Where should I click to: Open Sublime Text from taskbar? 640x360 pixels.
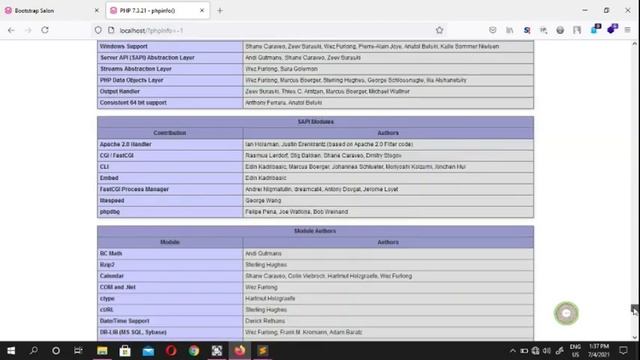coord(263,351)
